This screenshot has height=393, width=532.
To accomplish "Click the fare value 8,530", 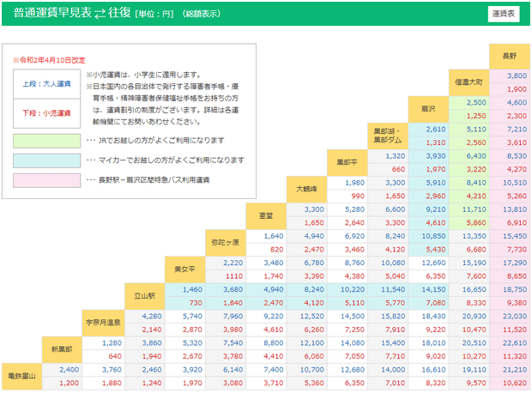I will (x=517, y=156).
